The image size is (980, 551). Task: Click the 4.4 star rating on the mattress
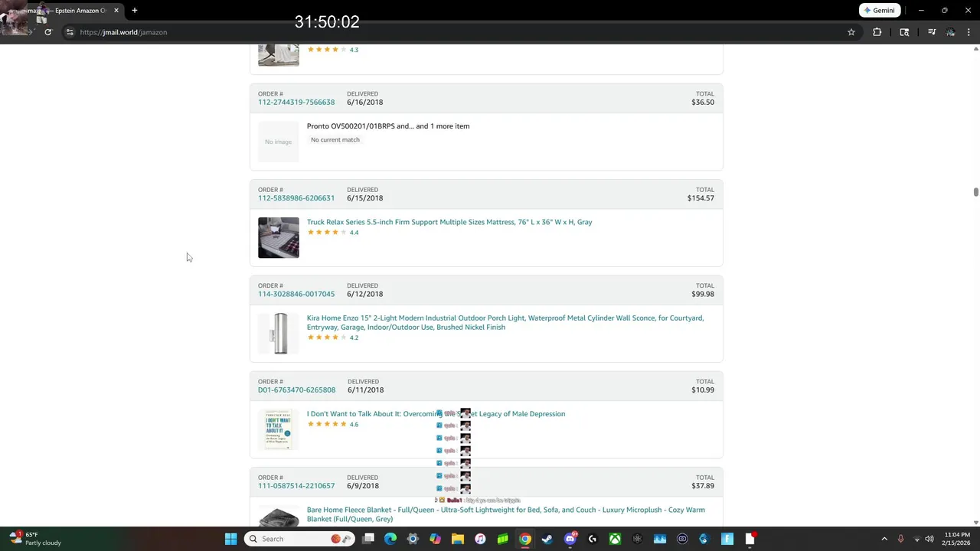[333, 233]
